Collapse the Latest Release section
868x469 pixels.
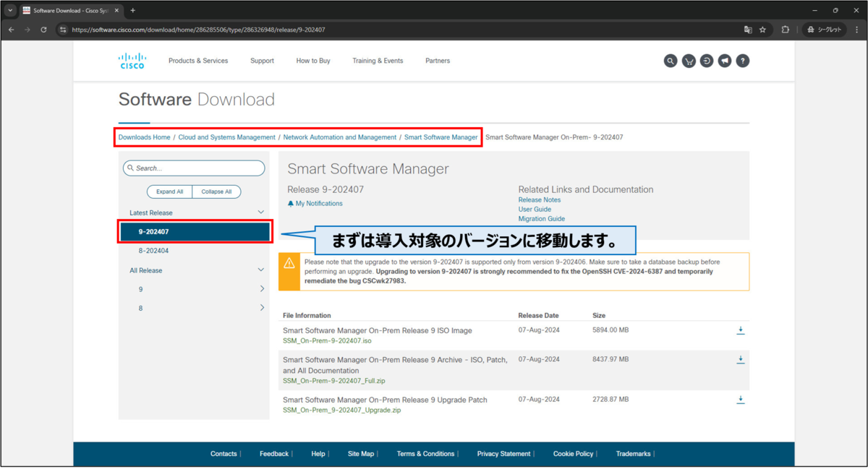point(260,212)
